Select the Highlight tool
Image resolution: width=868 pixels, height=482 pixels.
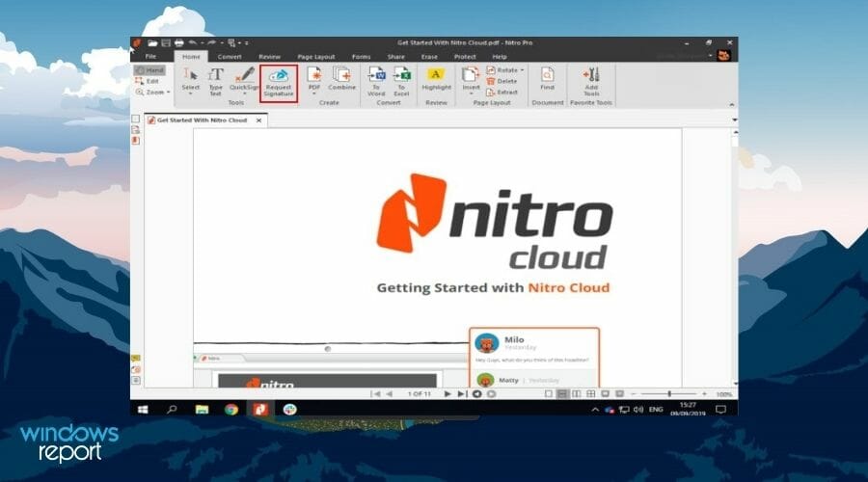point(436,79)
